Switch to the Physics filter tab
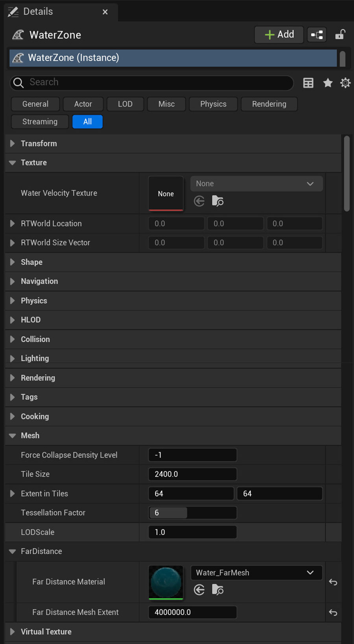The width and height of the screenshot is (354, 644). click(x=213, y=104)
